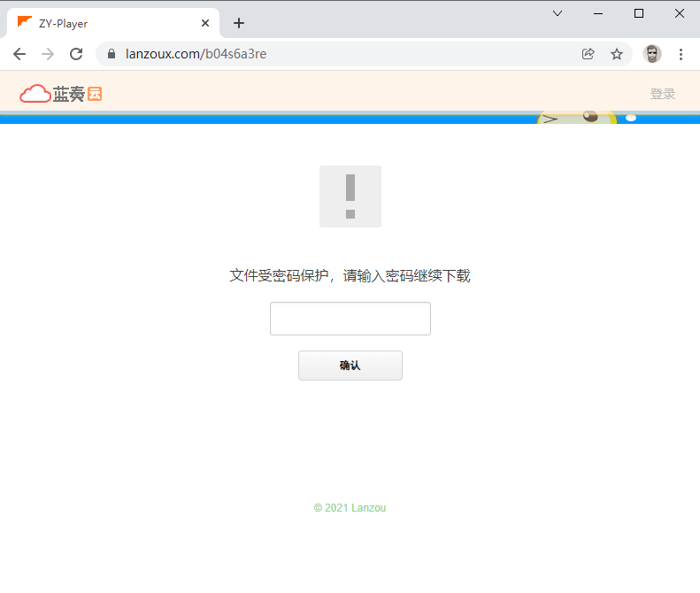Open the Chrome profile avatar
The width and height of the screenshot is (700, 593).
pyautogui.click(x=652, y=54)
